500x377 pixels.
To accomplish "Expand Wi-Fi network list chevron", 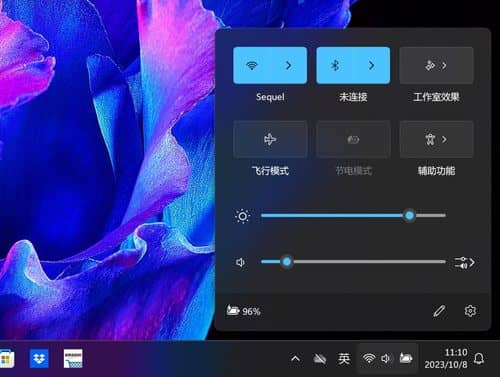I will (288, 65).
